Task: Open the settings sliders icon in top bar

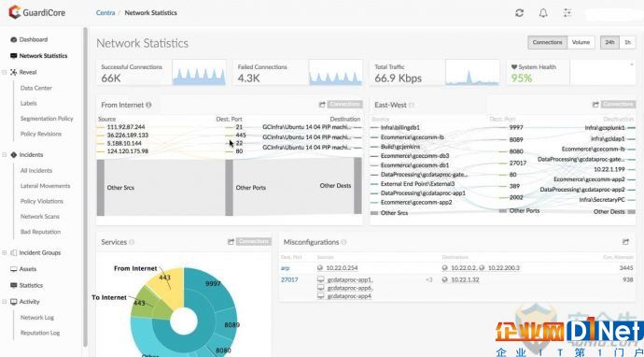Action: coord(567,13)
